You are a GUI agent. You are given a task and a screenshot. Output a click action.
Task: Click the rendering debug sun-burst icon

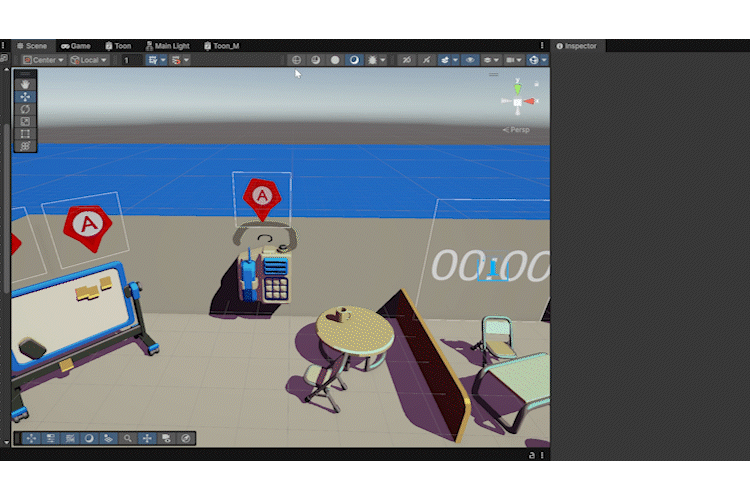click(373, 60)
